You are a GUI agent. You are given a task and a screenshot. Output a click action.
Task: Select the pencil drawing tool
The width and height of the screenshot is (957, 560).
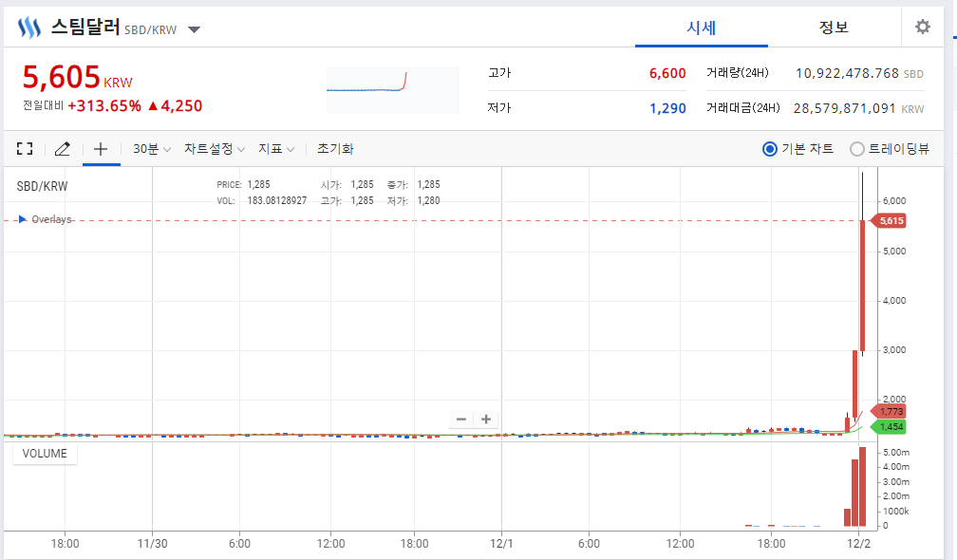[63, 148]
